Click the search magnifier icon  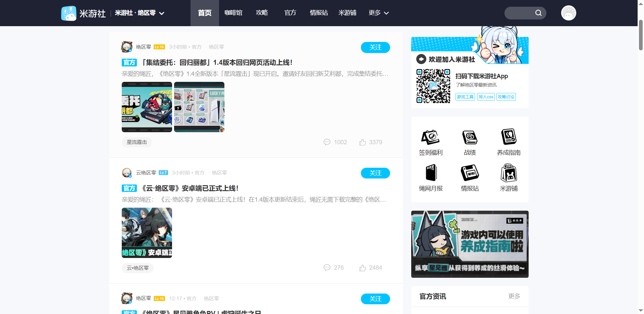pyautogui.click(x=538, y=13)
